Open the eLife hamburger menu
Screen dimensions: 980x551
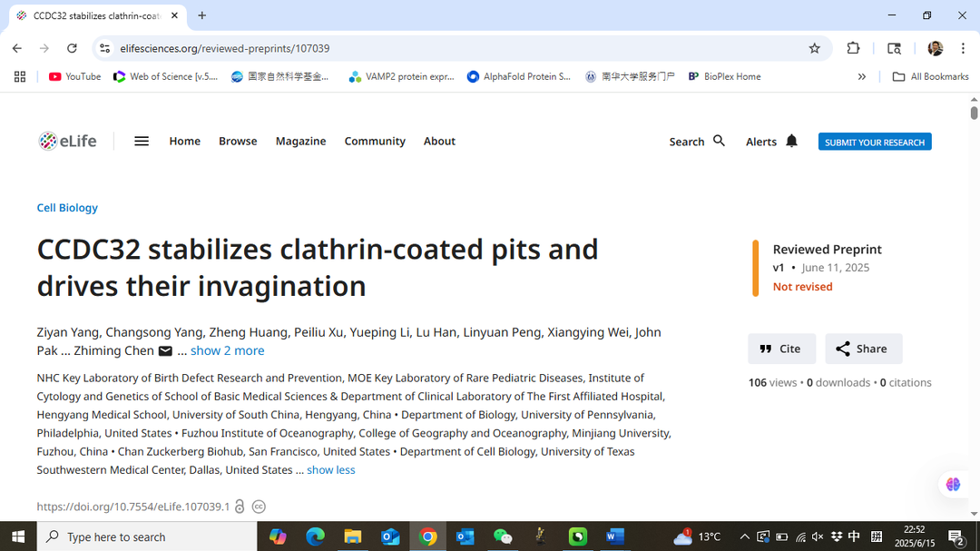click(142, 142)
